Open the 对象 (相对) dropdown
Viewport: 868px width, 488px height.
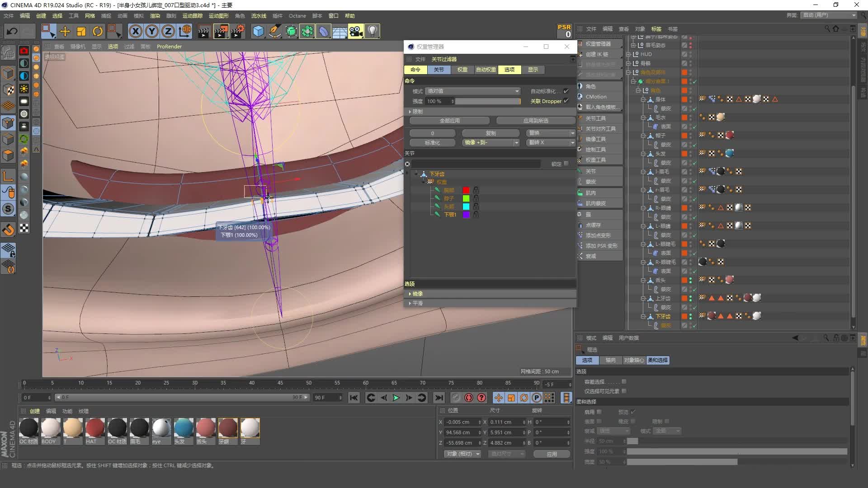463,454
